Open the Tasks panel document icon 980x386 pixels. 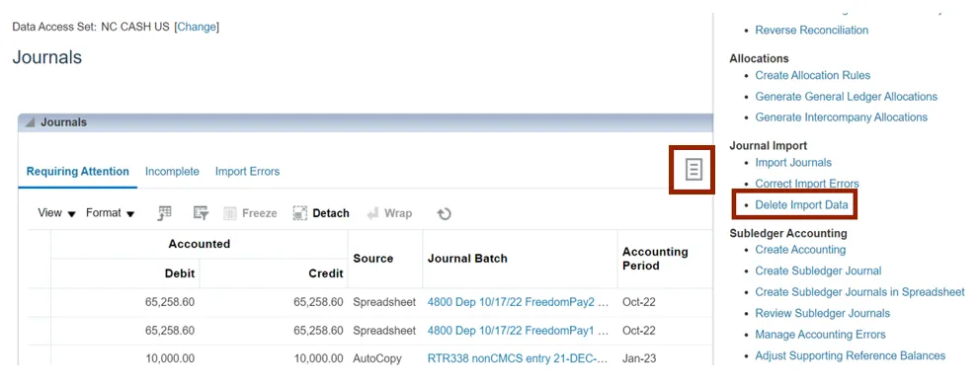(x=694, y=169)
